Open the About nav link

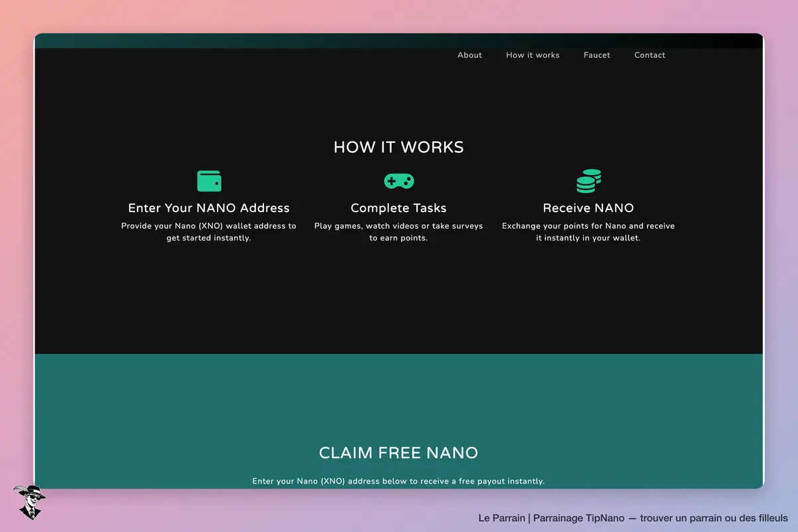(x=469, y=55)
